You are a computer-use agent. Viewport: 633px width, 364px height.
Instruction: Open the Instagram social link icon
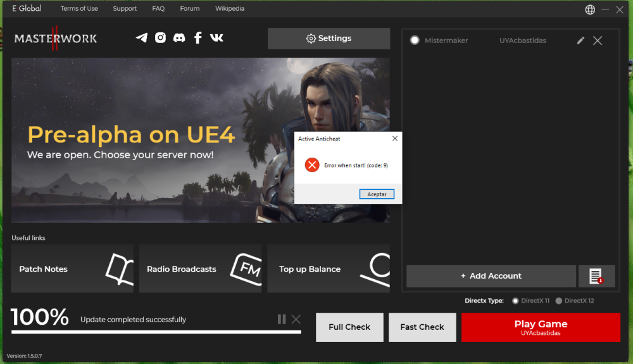[x=161, y=38]
